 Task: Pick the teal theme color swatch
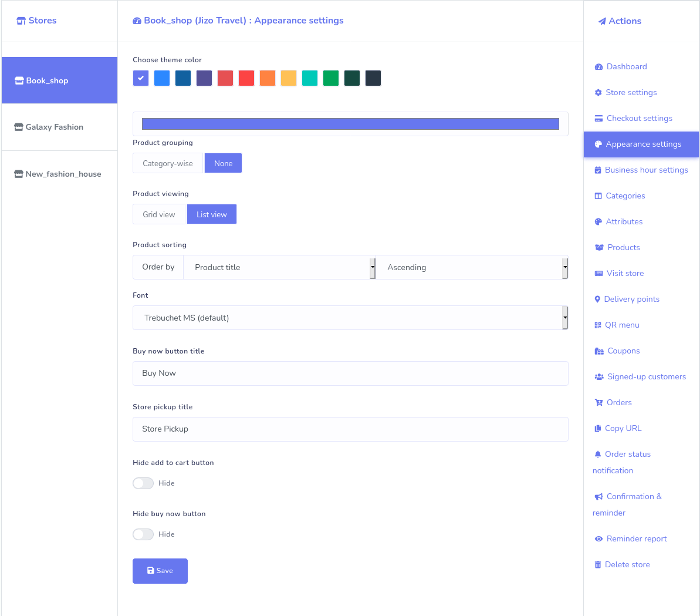[x=310, y=78]
